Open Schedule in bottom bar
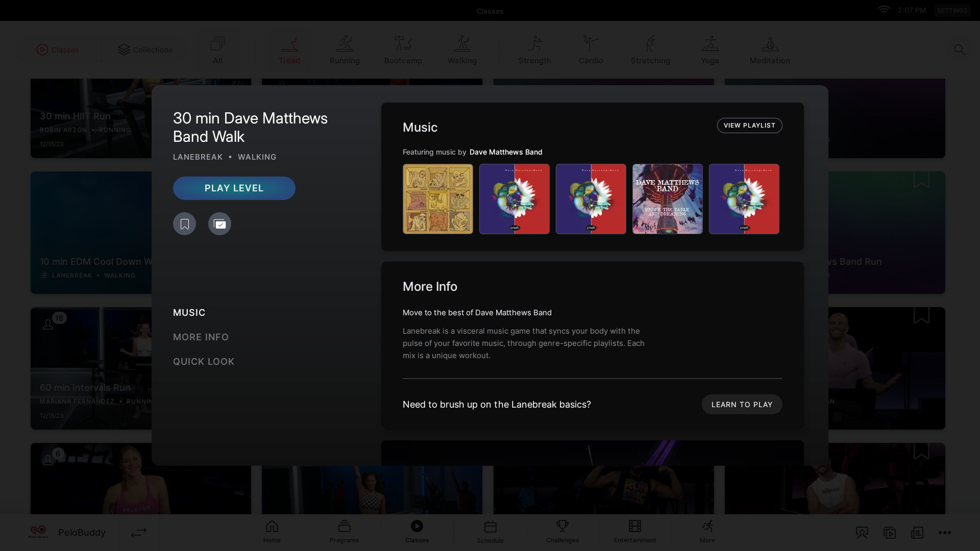Image resolution: width=980 pixels, height=551 pixels. coord(491,532)
